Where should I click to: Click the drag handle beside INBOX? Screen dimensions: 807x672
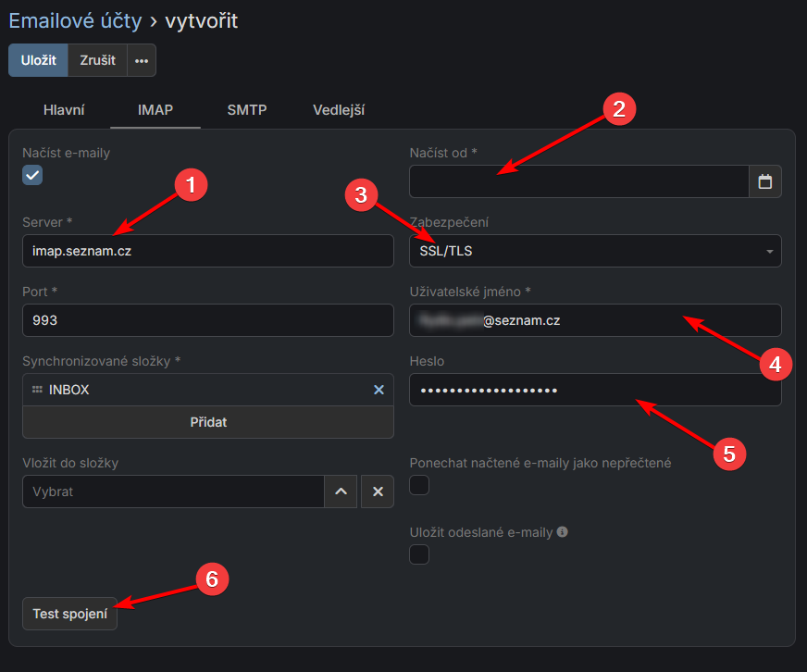pos(37,390)
